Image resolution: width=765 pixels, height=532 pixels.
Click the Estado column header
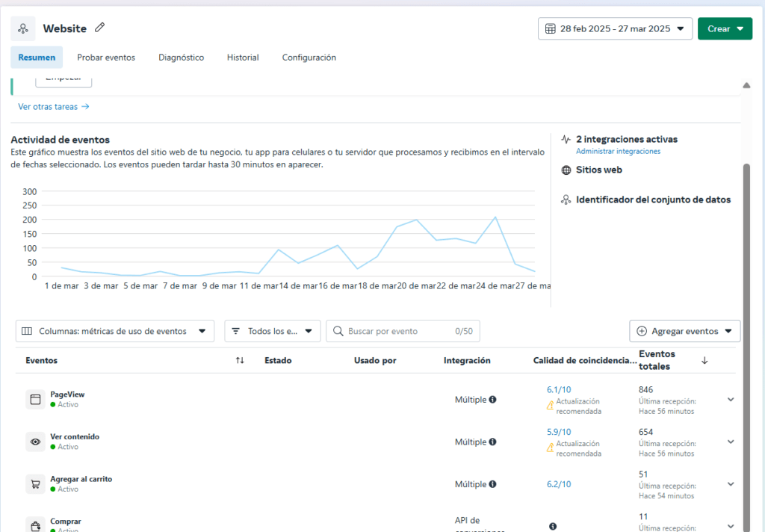pyautogui.click(x=278, y=360)
